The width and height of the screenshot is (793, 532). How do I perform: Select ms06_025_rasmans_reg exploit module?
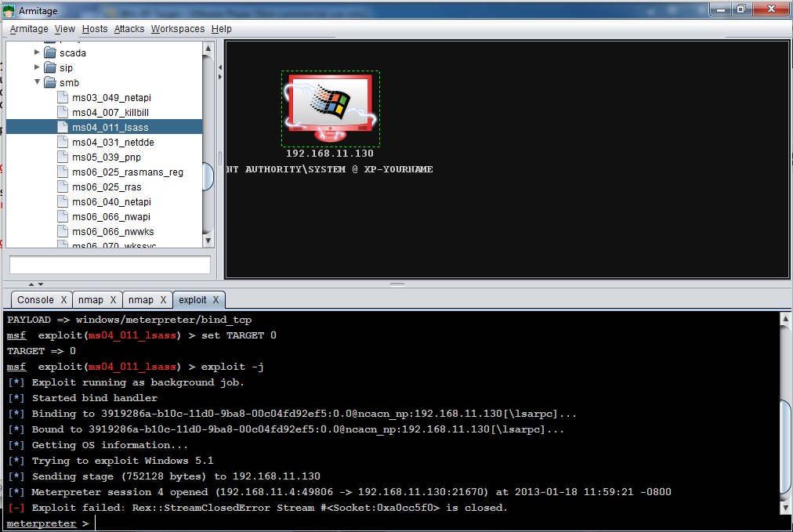click(x=128, y=172)
